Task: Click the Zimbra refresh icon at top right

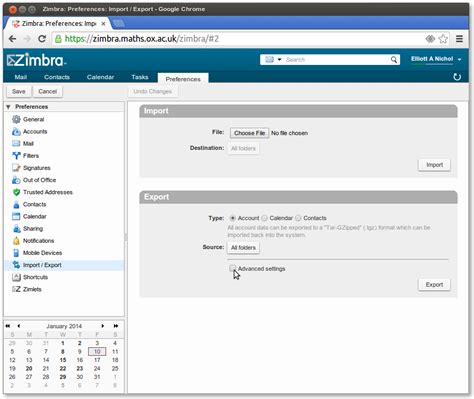Action: point(457,77)
